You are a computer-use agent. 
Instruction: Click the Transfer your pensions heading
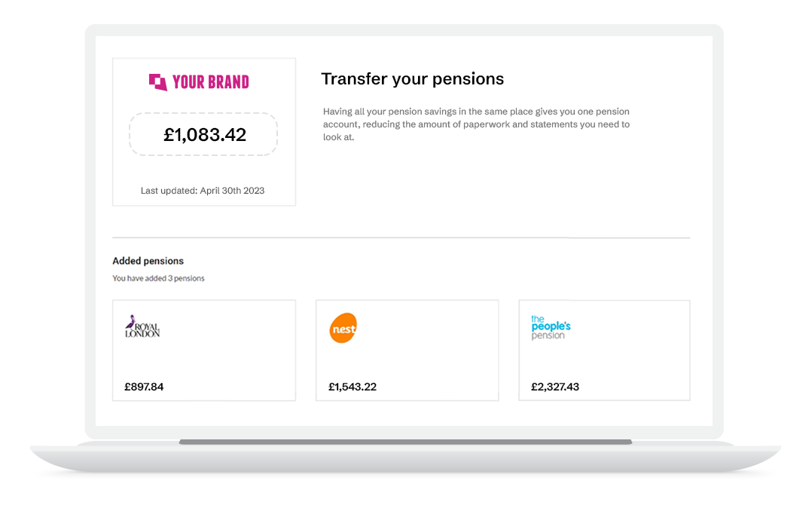412,79
